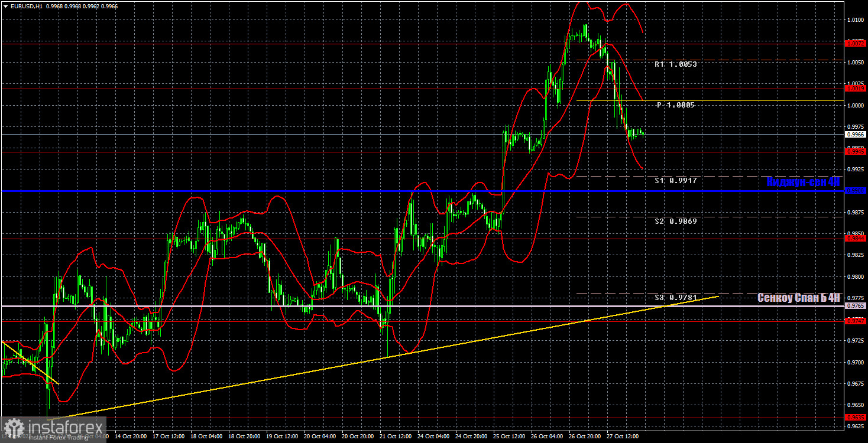This screenshot has width=868, height=443.
Task: Select the R1 1.0053 pivot label
Action: click(x=675, y=64)
